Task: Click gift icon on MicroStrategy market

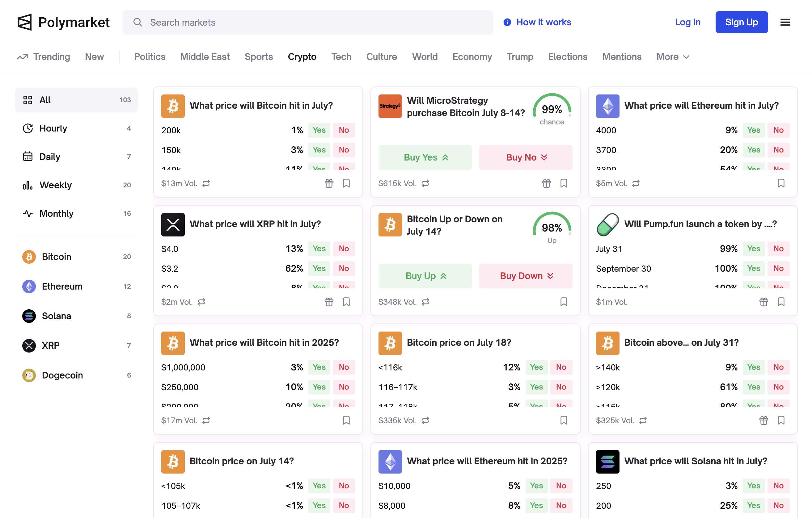Action: (546, 183)
